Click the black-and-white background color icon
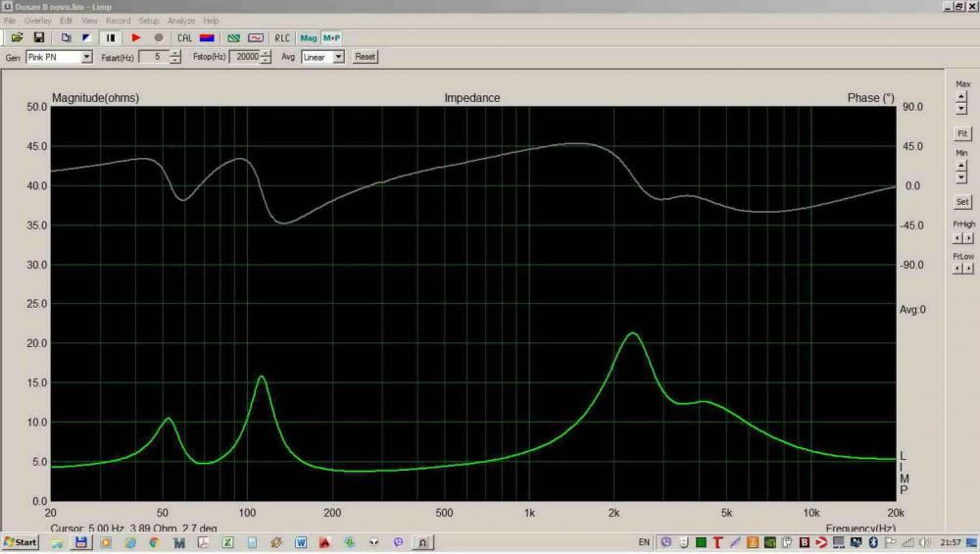Screen dimensions: 980x554 point(87,38)
